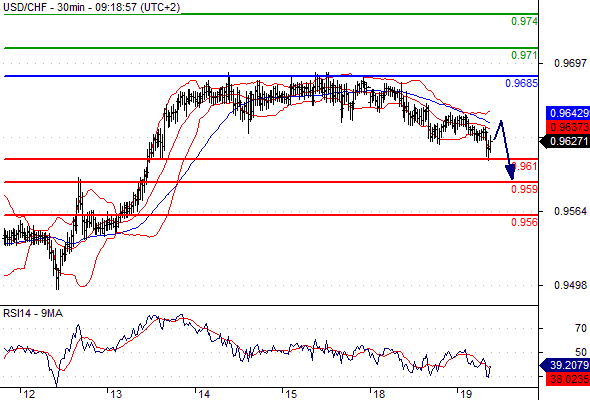The image size is (590, 400).
Task: Click the red 0.96373 band value tag
Action: click(x=568, y=127)
